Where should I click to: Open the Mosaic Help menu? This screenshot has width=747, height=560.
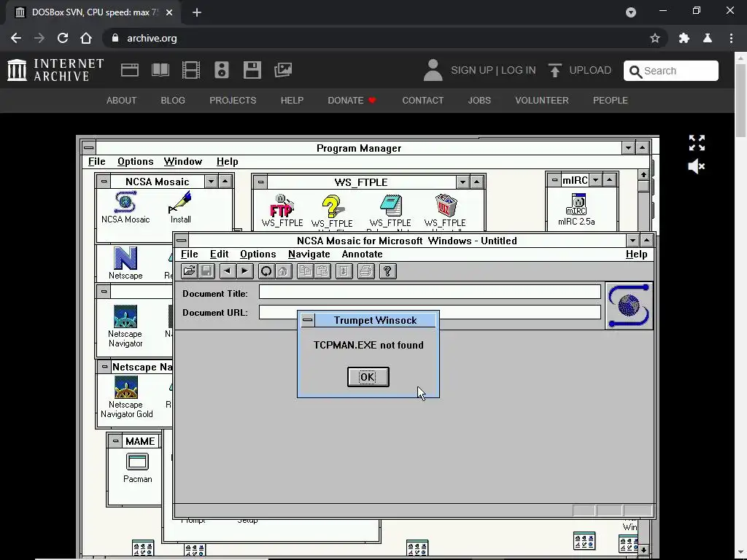[x=636, y=254]
